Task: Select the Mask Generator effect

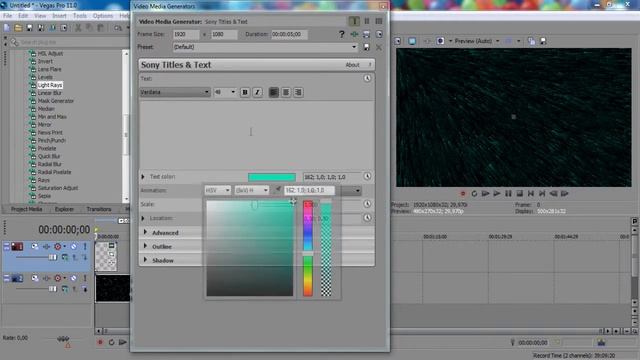Action: [56, 101]
